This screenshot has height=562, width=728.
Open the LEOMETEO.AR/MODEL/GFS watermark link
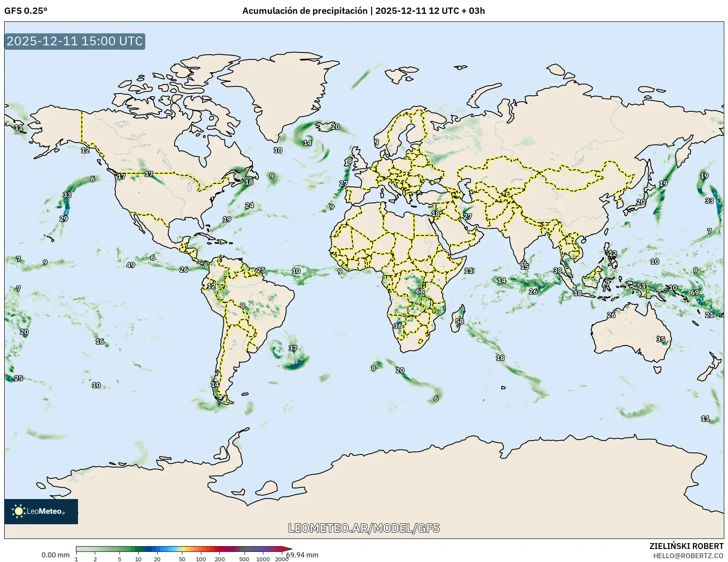(x=364, y=528)
